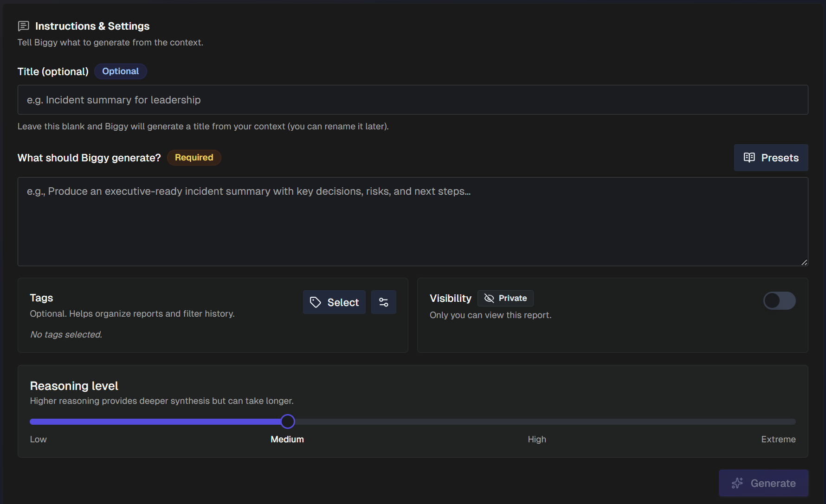Click the speech bubble icon beside Instructions & Settings
This screenshot has height=504, width=826.
[x=23, y=26]
